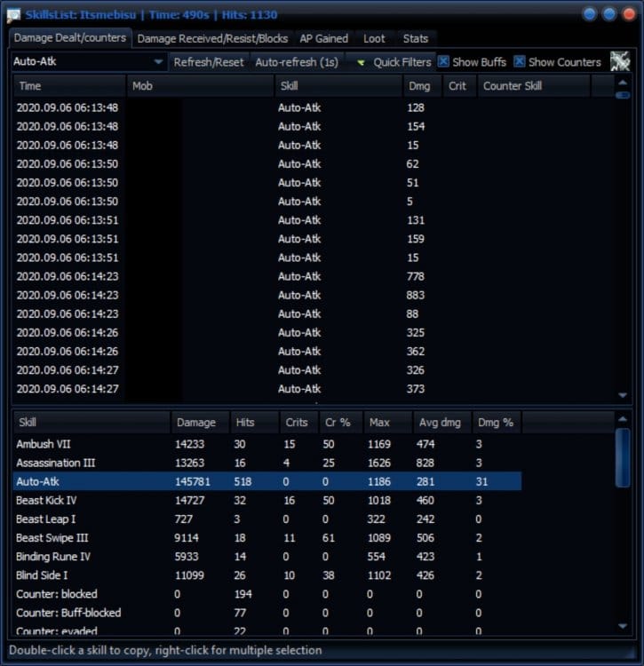This screenshot has width=644, height=666.
Task: Switch to Damage Received/Resist/Blocks tab
Action: tap(212, 38)
